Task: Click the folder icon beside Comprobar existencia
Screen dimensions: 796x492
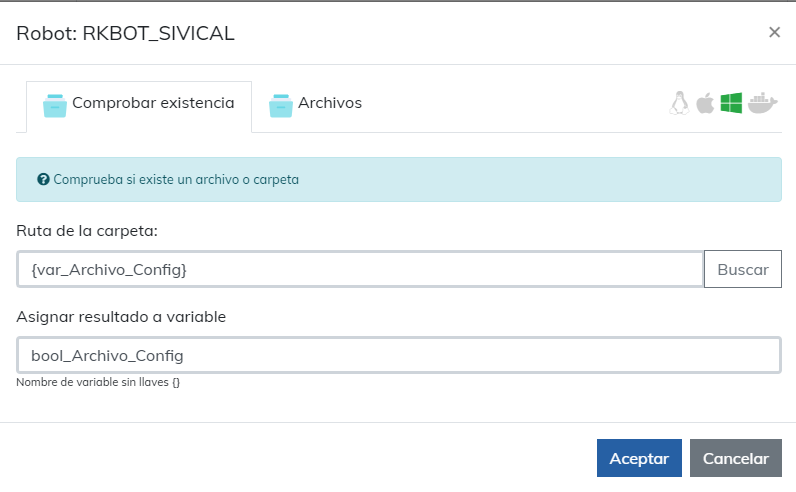Action: pos(54,104)
